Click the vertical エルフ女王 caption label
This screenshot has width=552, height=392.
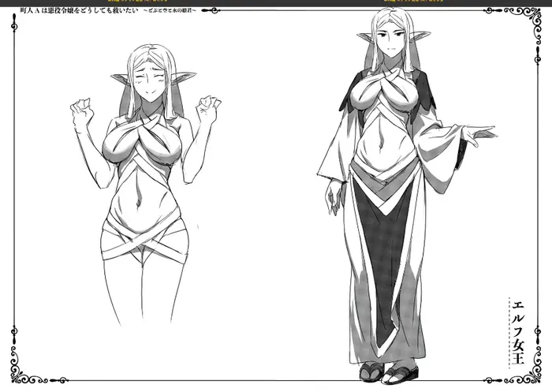pyautogui.click(x=518, y=333)
